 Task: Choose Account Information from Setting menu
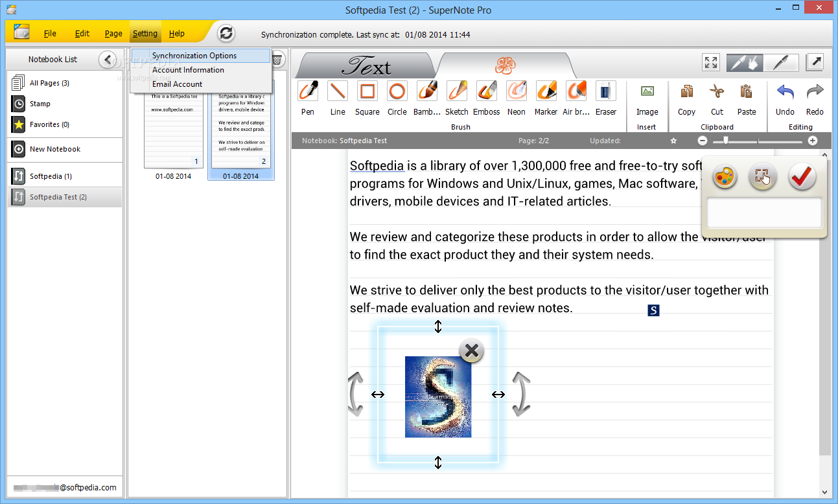click(200, 70)
